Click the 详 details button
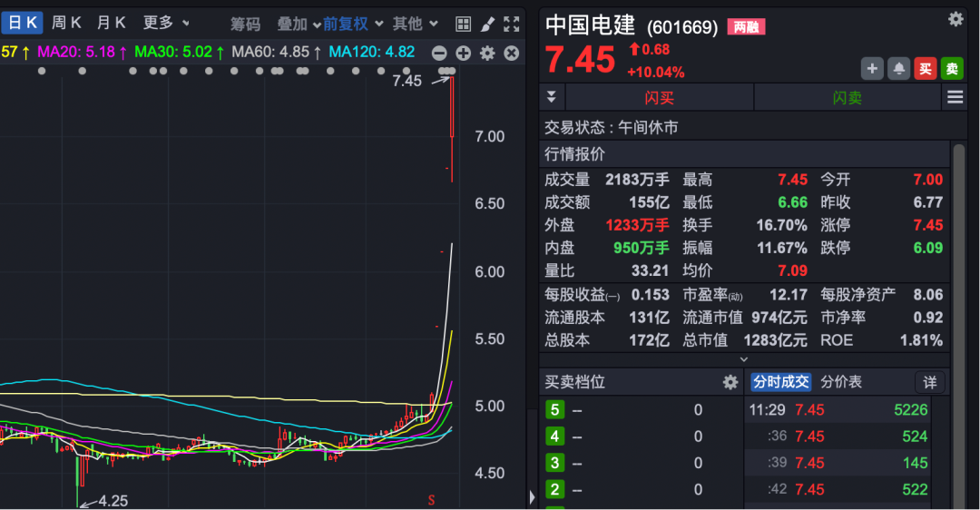 tap(930, 382)
